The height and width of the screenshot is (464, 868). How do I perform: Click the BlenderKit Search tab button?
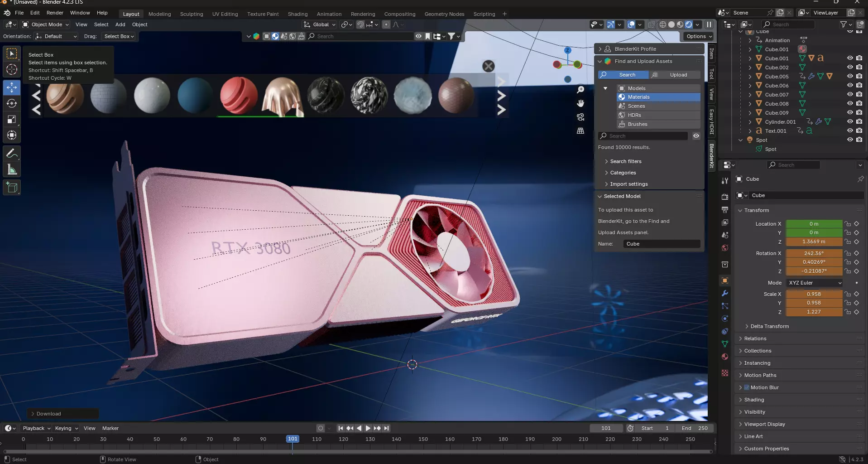tap(623, 75)
